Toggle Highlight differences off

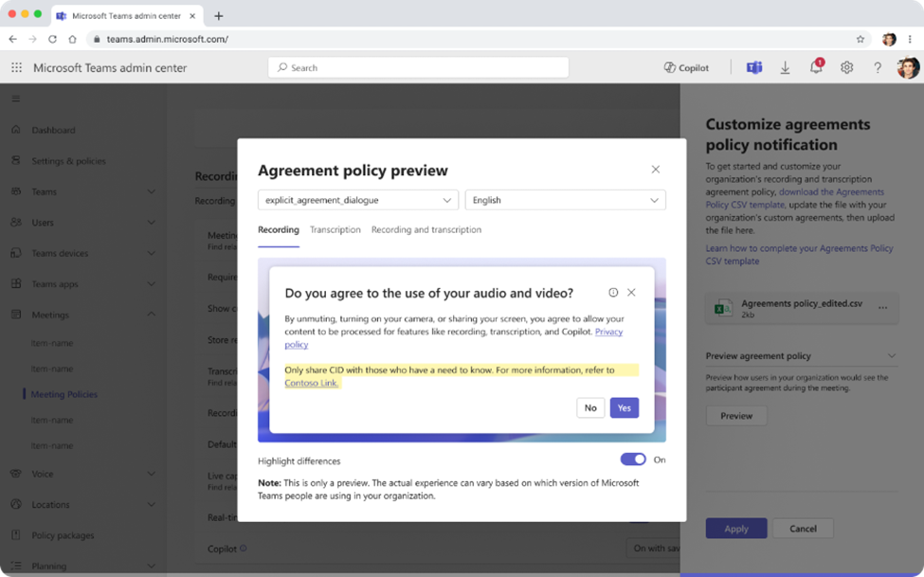tap(632, 460)
